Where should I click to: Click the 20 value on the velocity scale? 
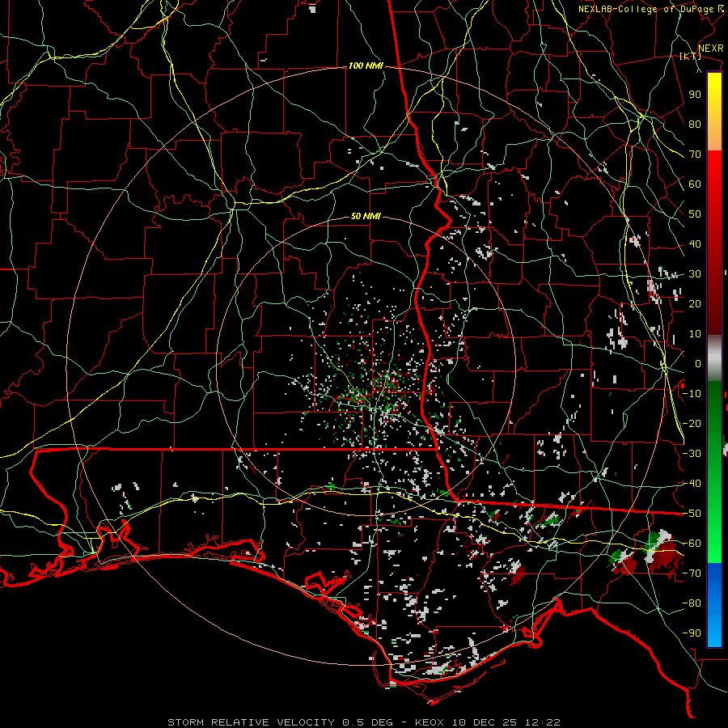coord(695,304)
